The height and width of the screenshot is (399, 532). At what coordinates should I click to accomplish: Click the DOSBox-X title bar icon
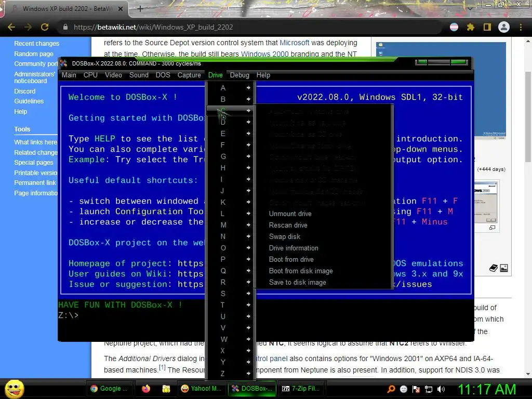point(64,63)
